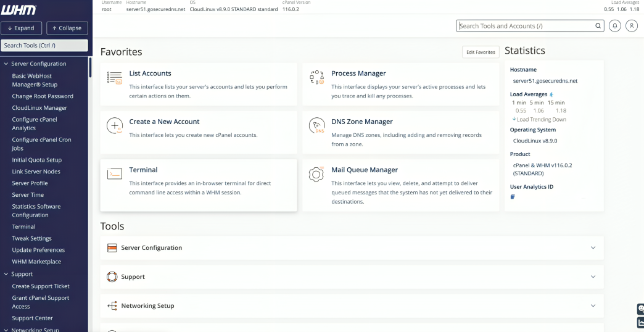Click the Load Trending Down text

click(x=542, y=120)
